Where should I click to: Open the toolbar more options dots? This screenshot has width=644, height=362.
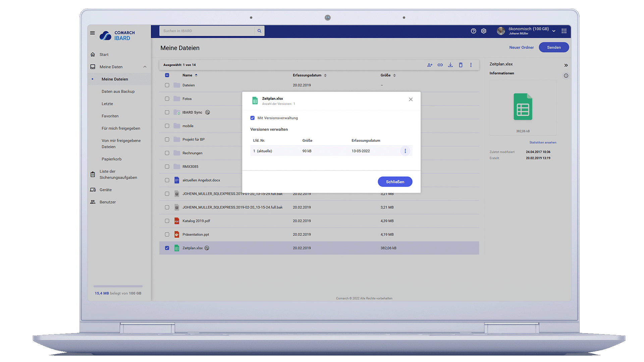[x=471, y=65]
